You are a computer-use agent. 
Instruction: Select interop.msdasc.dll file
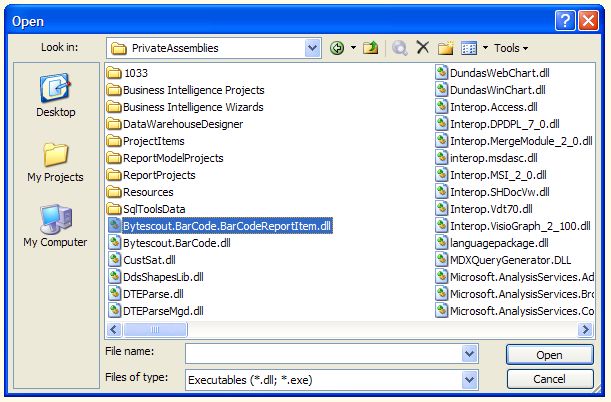[486, 158]
